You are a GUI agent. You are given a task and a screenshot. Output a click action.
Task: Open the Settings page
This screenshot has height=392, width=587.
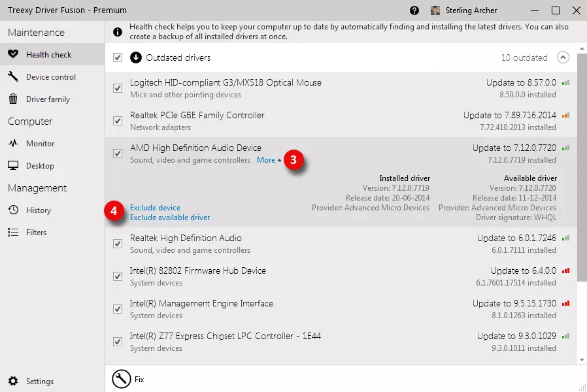[52, 381]
